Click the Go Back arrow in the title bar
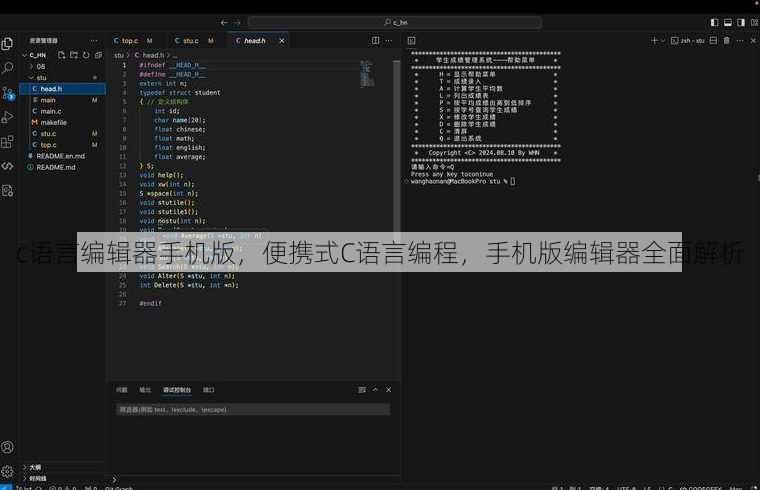Screen dimensions: 760x490 click(224, 22)
